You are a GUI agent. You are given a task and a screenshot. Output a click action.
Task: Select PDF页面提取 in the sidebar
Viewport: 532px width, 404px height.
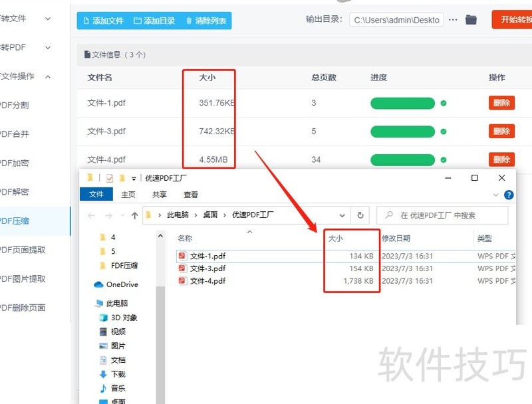pyautogui.click(x=23, y=250)
